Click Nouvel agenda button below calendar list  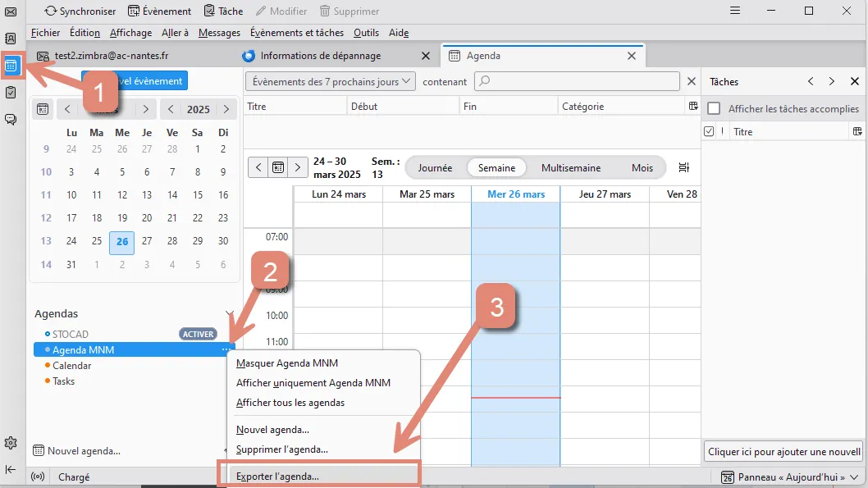77,450
